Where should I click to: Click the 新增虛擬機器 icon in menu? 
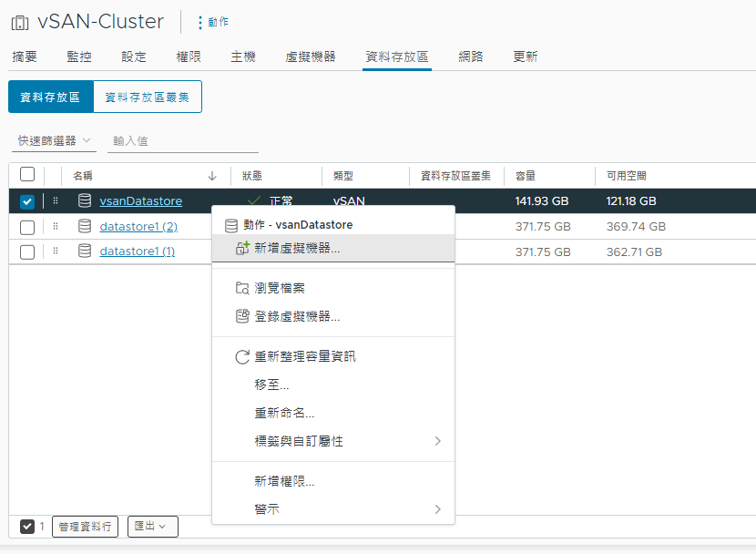point(242,248)
